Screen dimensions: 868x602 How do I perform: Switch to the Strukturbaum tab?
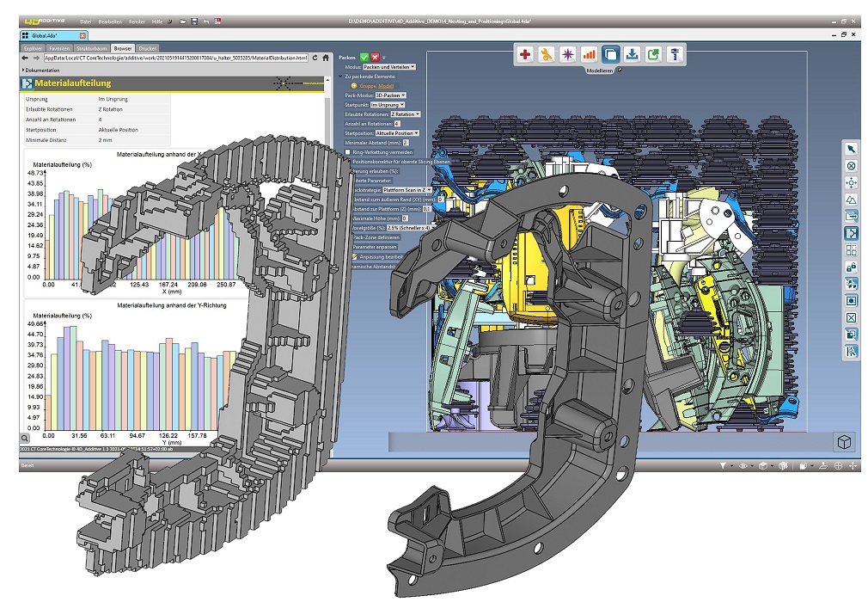click(91, 49)
